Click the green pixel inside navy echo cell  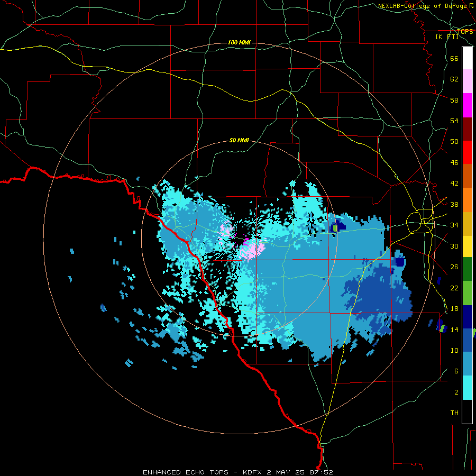pyautogui.click(x=335, y=228)
